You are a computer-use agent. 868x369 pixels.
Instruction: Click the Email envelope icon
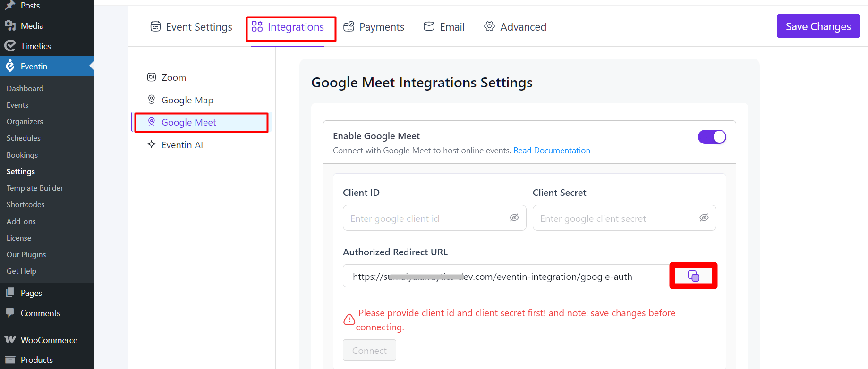click(429, 26)
